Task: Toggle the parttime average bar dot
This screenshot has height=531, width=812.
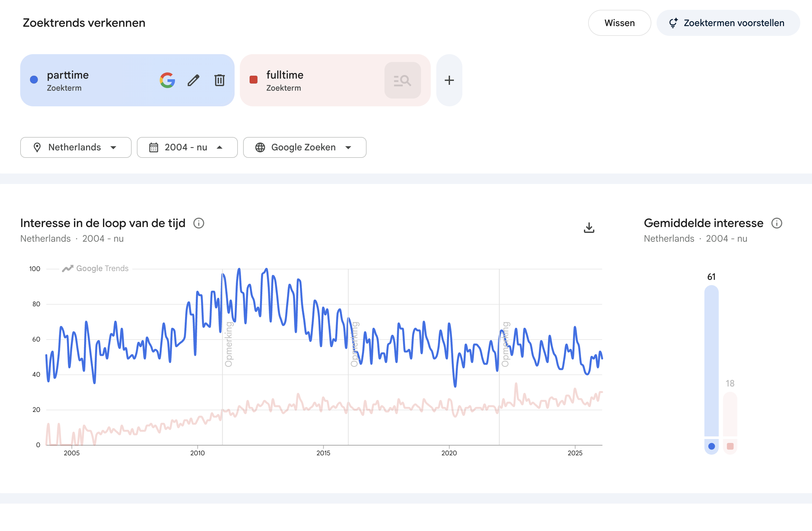Action: tap(711, 446)
